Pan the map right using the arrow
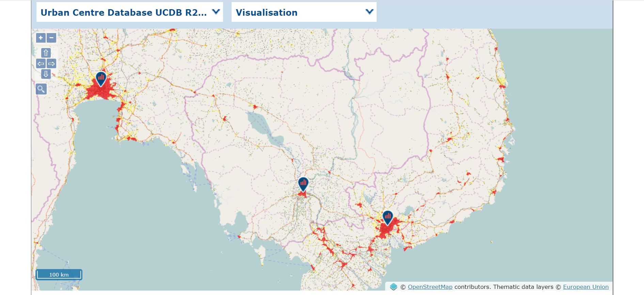 pos(51,63)
